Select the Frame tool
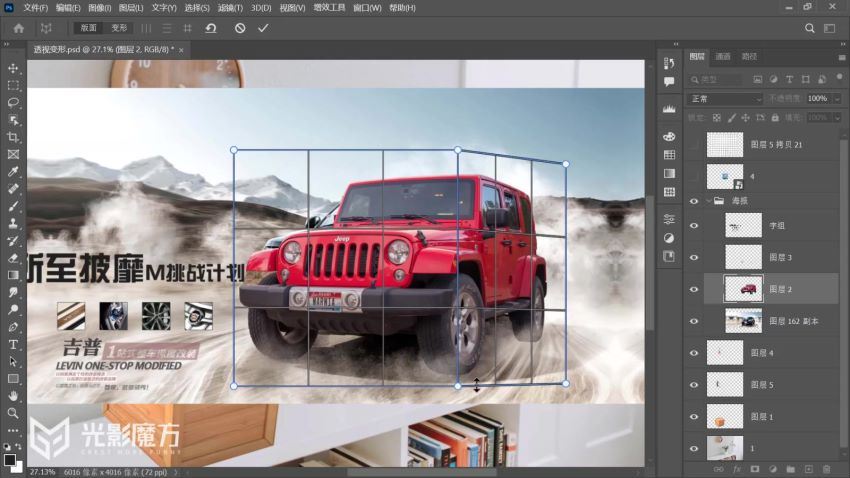850x478 pixels. pyautogui.click(x=13, y=154)
